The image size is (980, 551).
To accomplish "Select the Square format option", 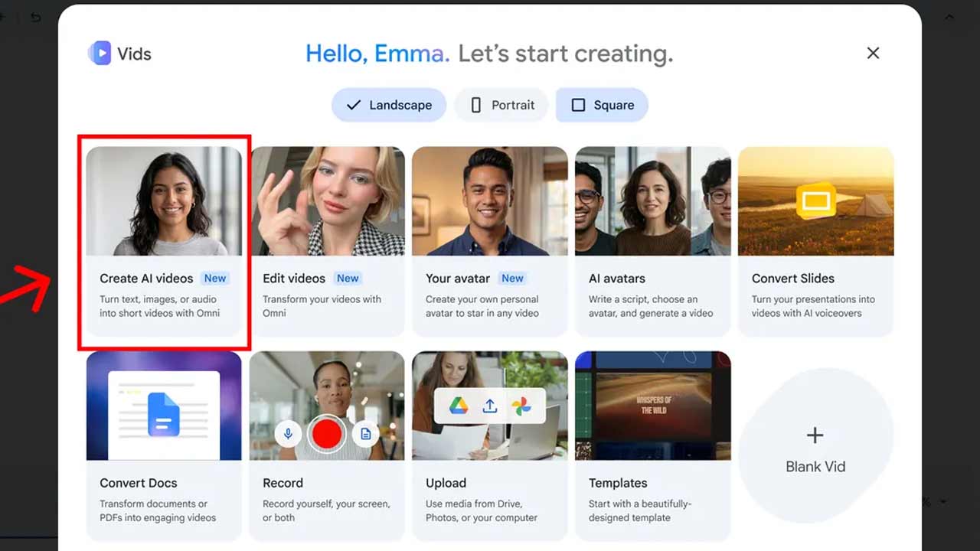I will (603, 105).
